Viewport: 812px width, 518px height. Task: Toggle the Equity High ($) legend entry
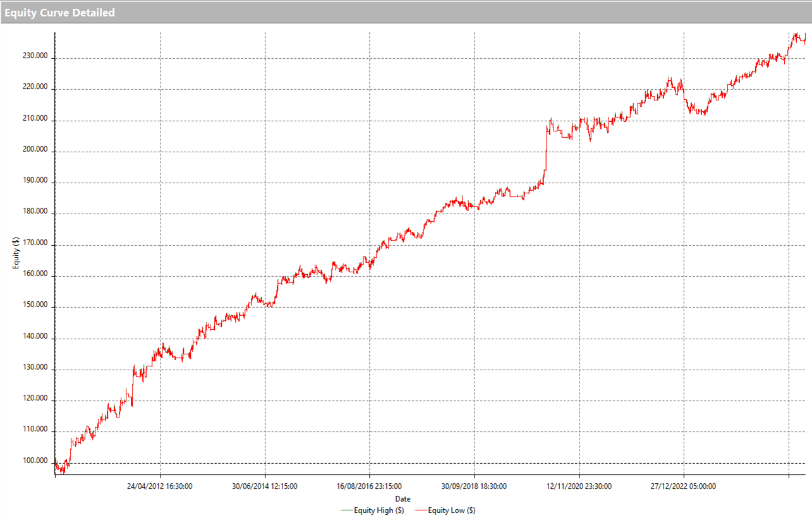[382, 510]
